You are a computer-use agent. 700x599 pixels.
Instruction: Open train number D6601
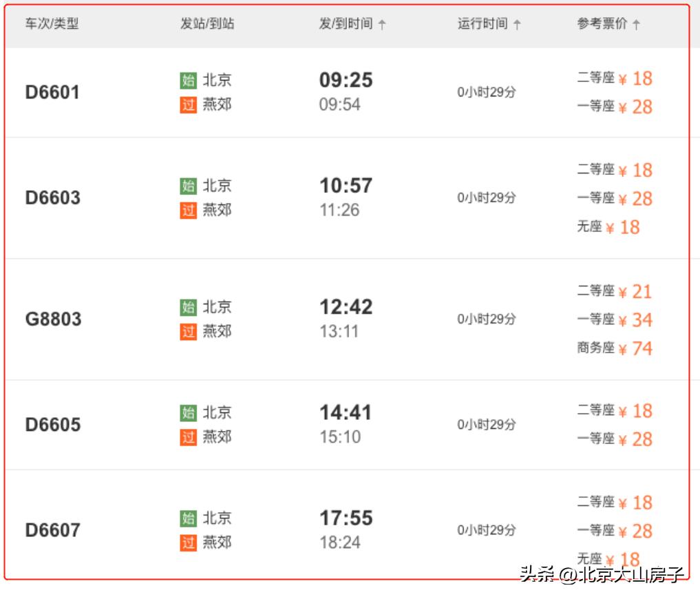53,92
